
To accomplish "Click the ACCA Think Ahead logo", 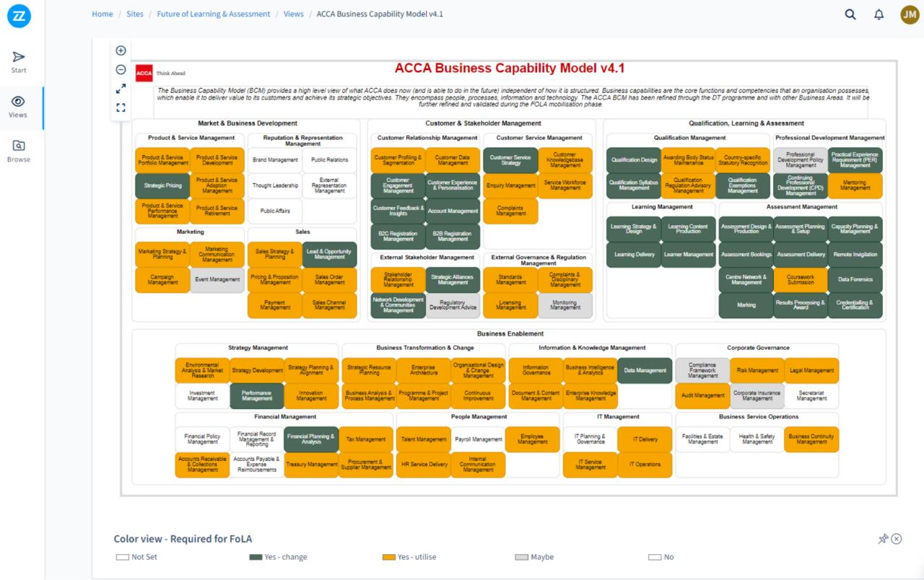I will pyautogui.click(x=160, y=73).
